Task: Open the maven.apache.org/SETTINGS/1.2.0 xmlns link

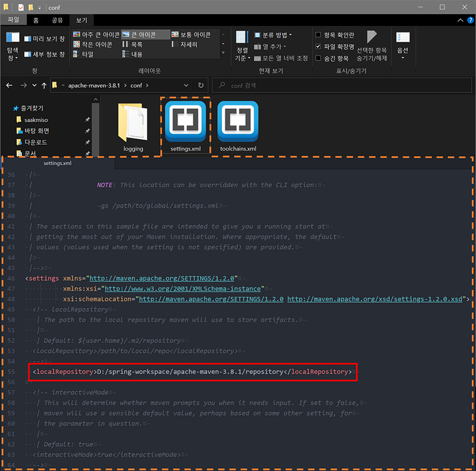Action: click(x=162, y=278)
